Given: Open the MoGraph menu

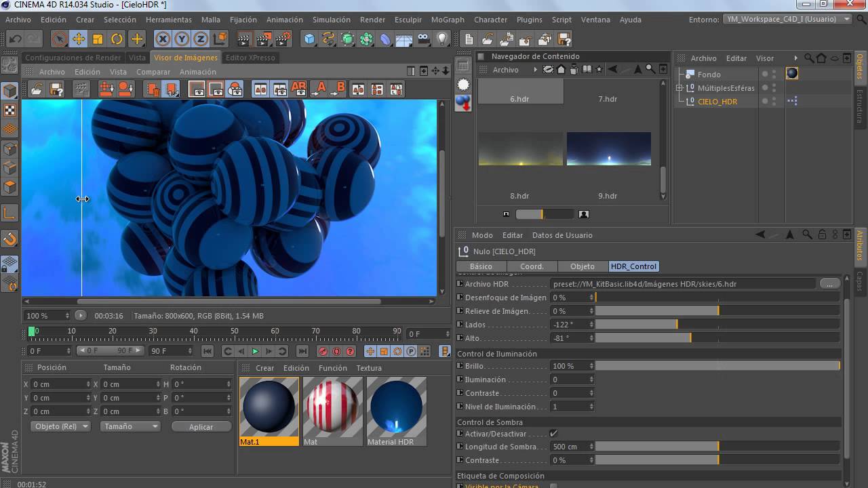Looking at the screenshot, I should click(x=448, y=20).
